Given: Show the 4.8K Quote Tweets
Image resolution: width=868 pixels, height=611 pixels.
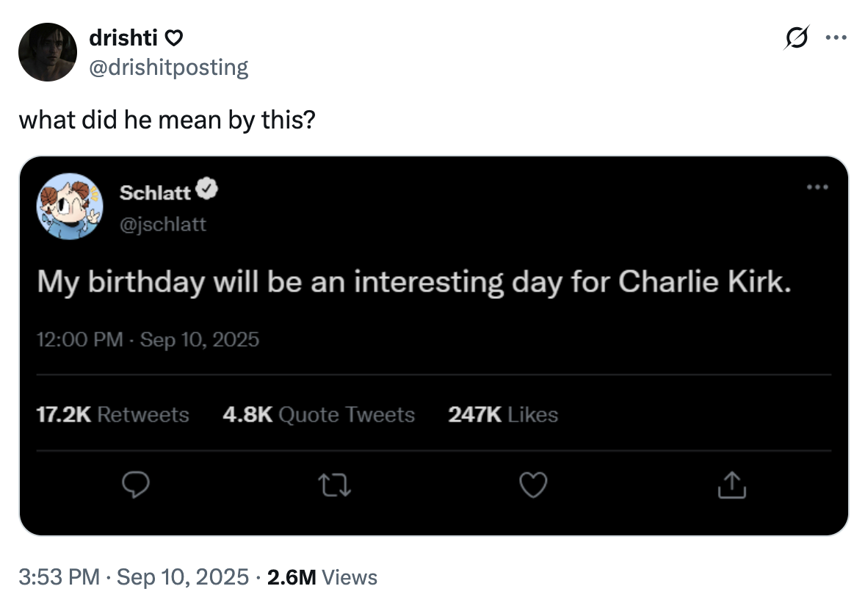Looking at the screenshot, I should click(318, 415).
